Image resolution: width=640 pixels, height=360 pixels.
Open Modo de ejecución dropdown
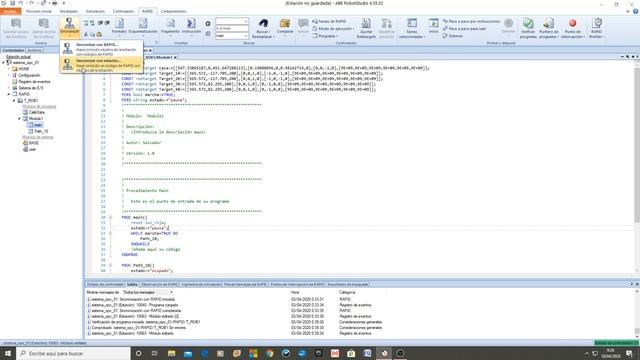tap(333, 29)
